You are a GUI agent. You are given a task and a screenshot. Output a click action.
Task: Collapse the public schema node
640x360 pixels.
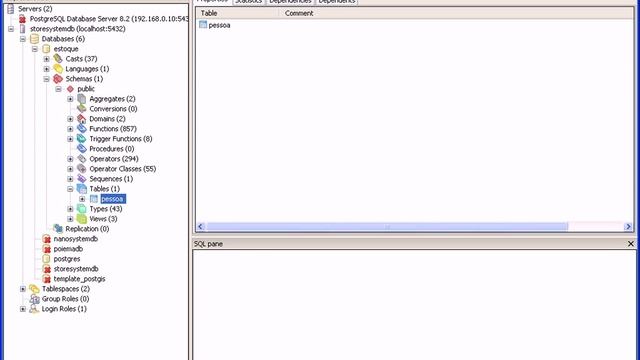pyautogui.click(x=58, y=89)
